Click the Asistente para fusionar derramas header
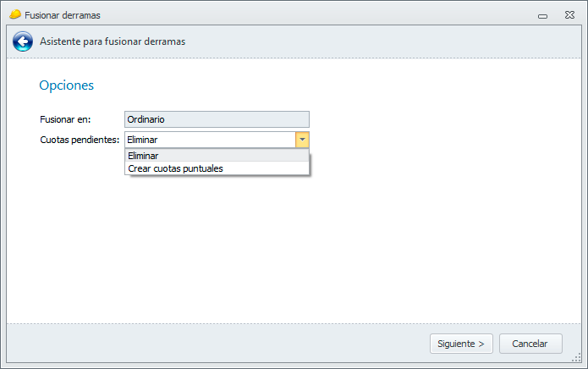The image size is (588, 369). point(113,41)
